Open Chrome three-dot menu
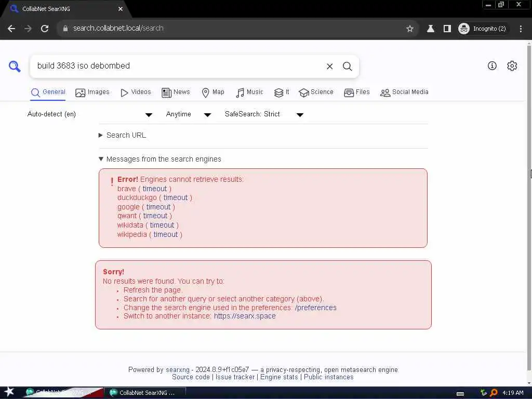 coord(521,29)
